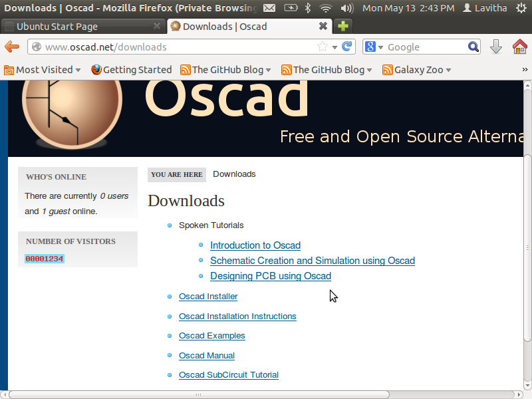This screenshot has height=399, width=532.
Task: Click the NUMBER OF VISITORS block title
Action: coord(70,241)
